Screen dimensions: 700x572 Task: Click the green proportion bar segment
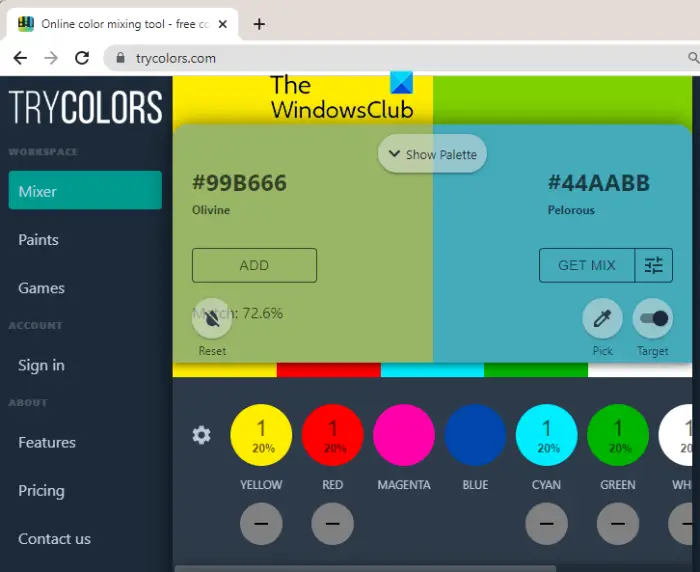[x=536, y=370]
